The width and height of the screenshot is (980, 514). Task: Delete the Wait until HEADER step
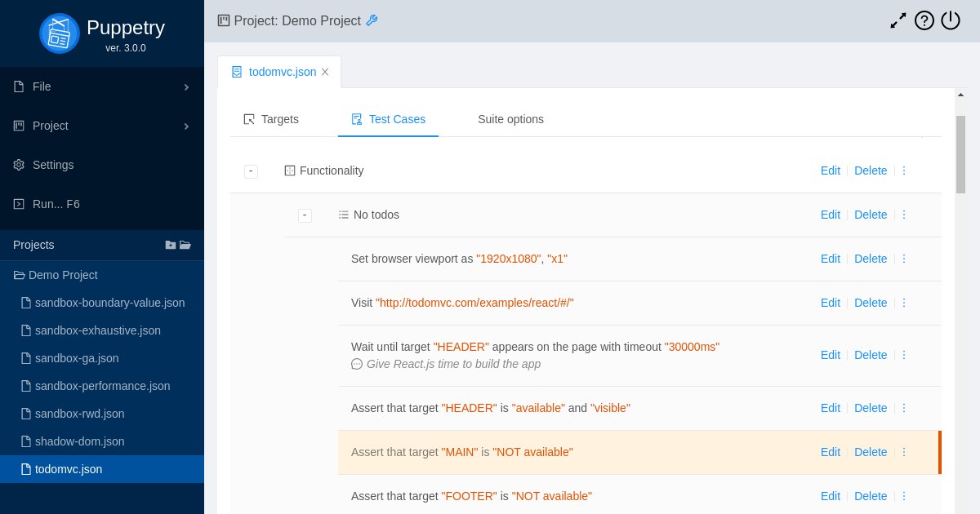(871, 355)
